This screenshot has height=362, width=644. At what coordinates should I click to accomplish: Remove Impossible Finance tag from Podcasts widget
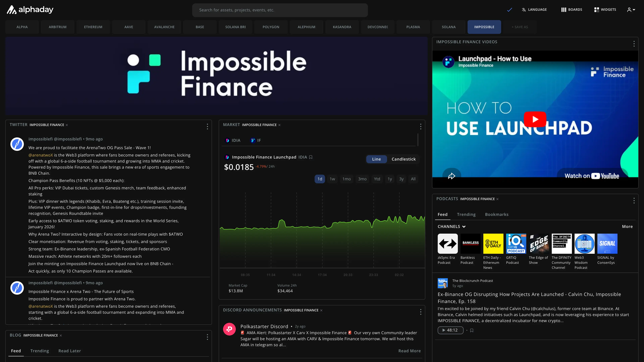tap(497, 199)
